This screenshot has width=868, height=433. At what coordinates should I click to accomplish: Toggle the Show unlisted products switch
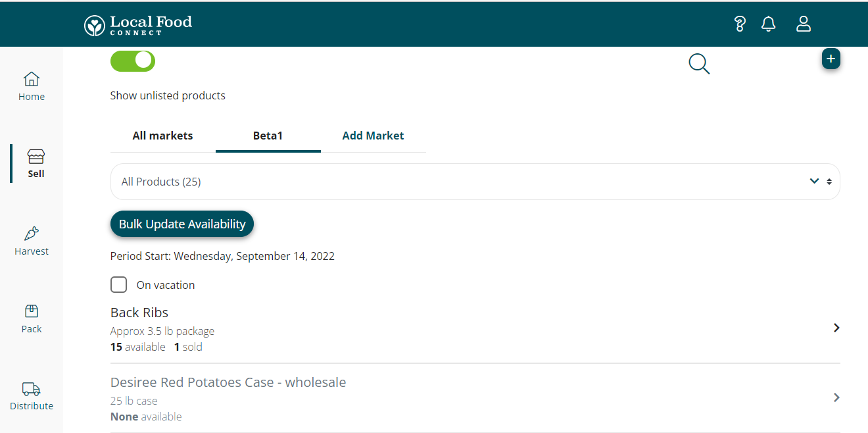tap(132, 61)
